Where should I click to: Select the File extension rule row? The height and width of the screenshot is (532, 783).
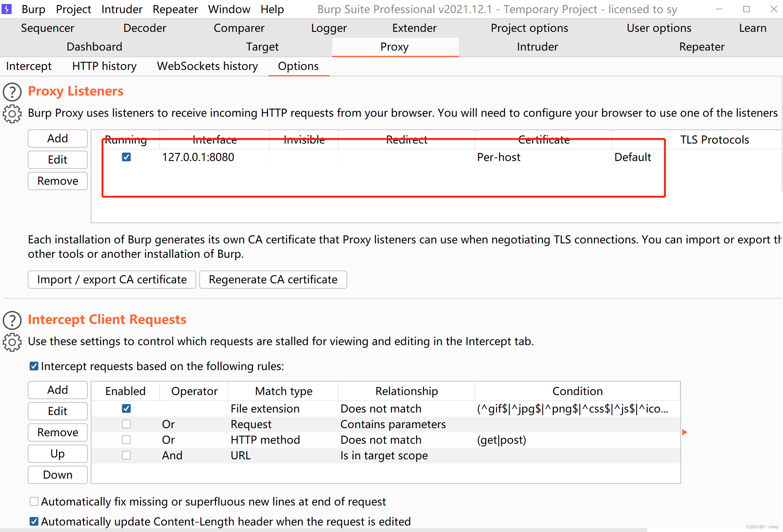coord(265,408)
